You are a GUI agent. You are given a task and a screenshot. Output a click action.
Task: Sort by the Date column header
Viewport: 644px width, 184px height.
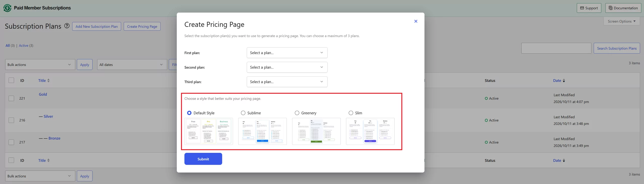tap(559, 81)
